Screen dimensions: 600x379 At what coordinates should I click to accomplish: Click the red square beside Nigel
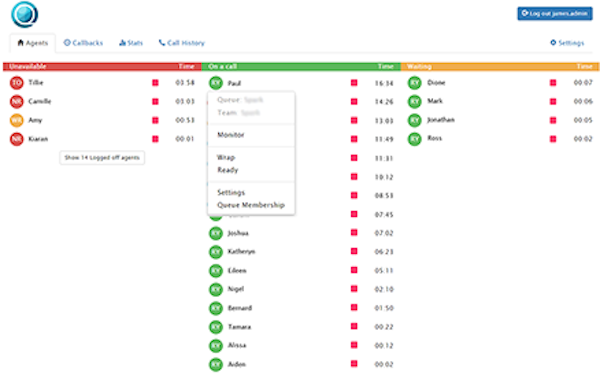point(354,289)
